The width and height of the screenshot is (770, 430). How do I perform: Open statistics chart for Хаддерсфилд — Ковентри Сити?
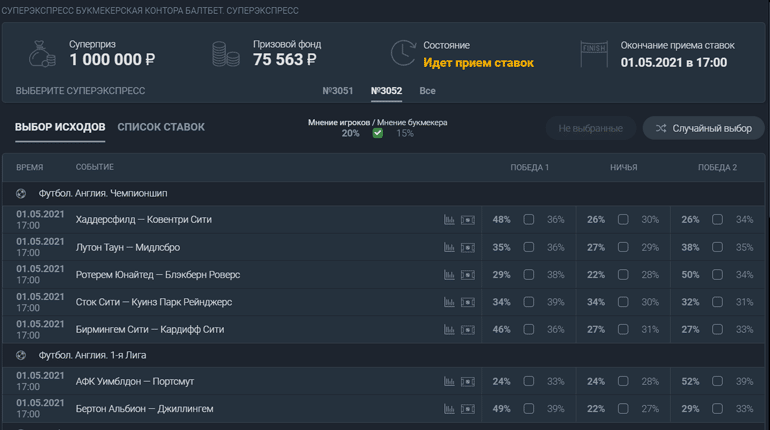click(449, 220)
